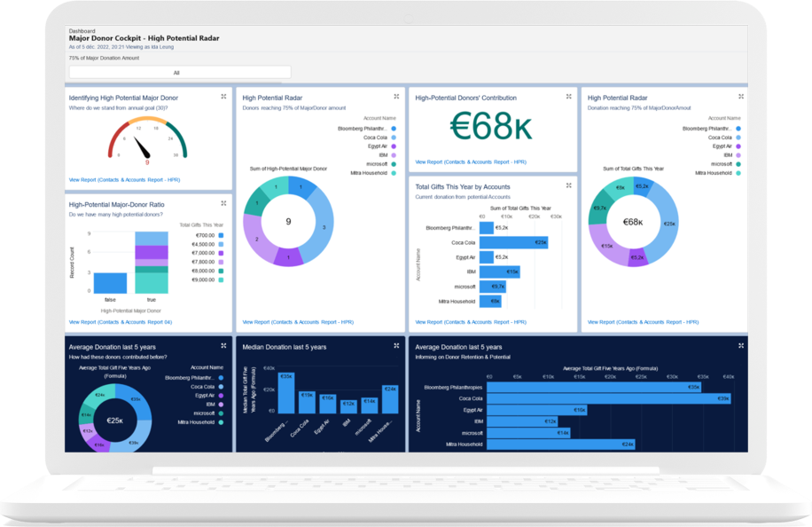The width and height of the screenshot is (812, 527).
Task: Expand the High Potential Radar donut showing 9
Action: click(396, 97)
